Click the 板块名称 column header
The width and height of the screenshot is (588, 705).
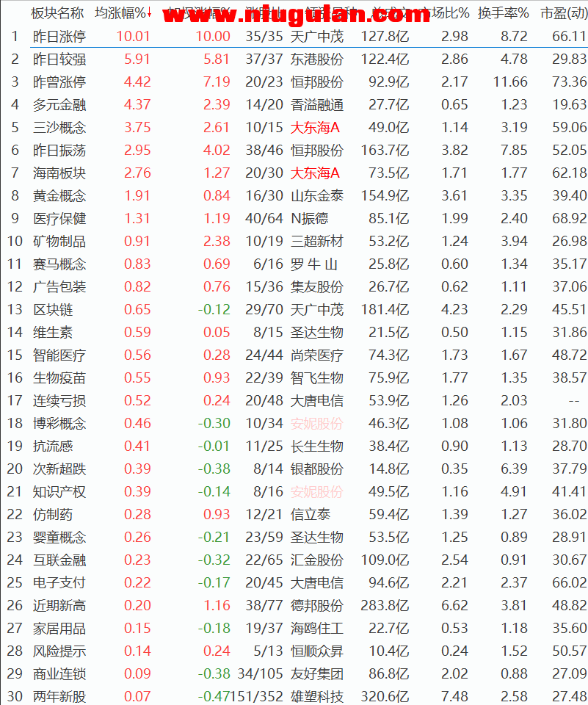[x=57, y=13]
